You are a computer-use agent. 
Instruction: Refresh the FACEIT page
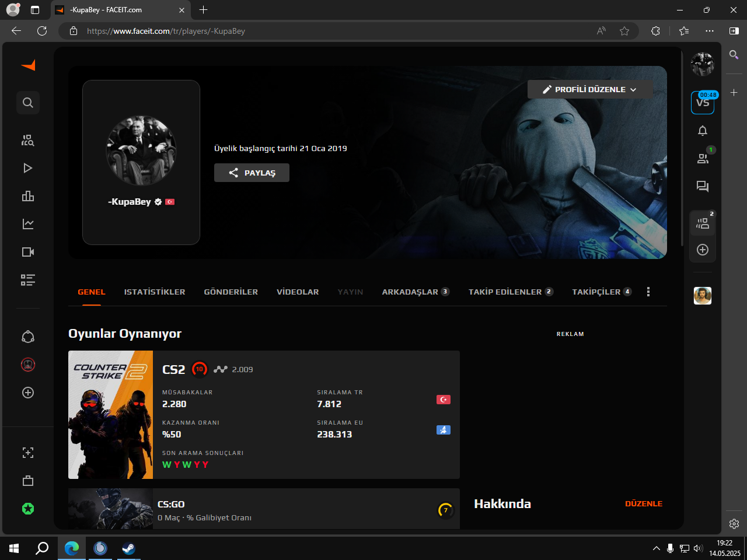coord(42,31)
